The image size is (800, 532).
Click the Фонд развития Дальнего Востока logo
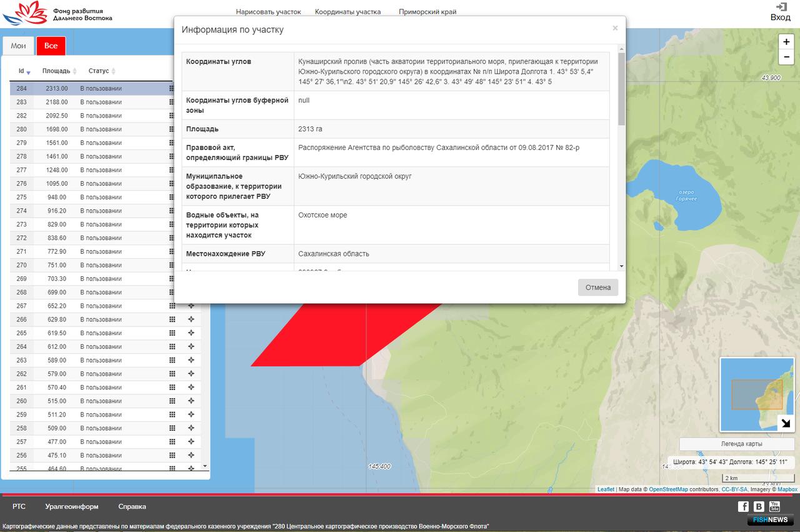tap(58, 13)
